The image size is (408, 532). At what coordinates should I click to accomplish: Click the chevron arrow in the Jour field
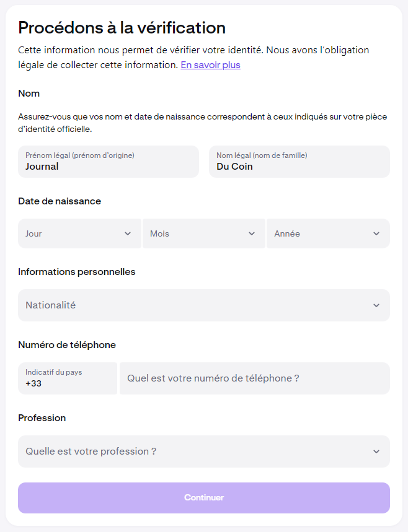click(128, 233)
